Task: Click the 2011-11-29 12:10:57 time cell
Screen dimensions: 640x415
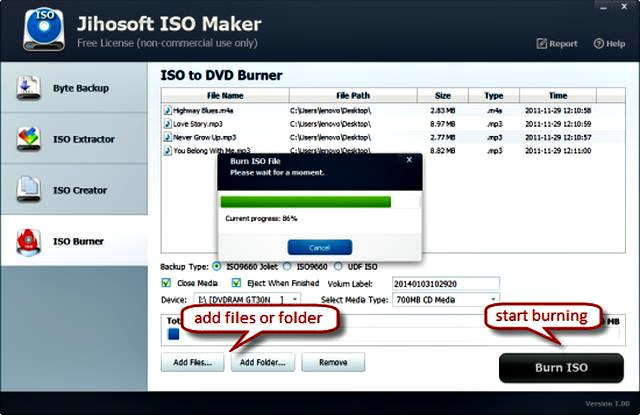Action: click(x=558, y=137)
